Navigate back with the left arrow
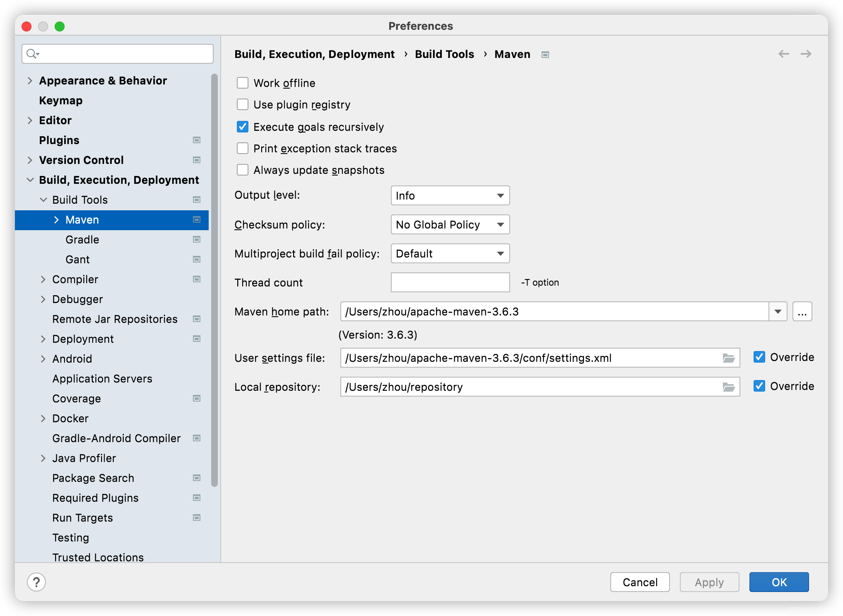This screenshot has height=616, width=843. click(783, 54)
